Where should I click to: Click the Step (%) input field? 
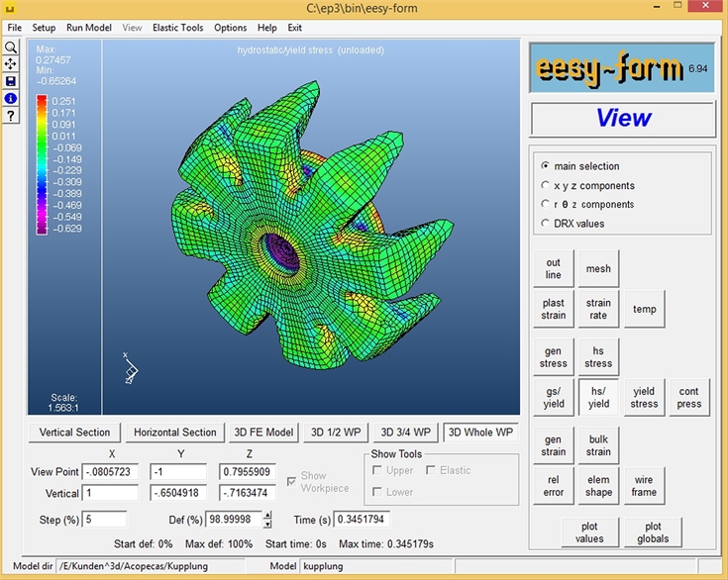(x=105, y=519)
